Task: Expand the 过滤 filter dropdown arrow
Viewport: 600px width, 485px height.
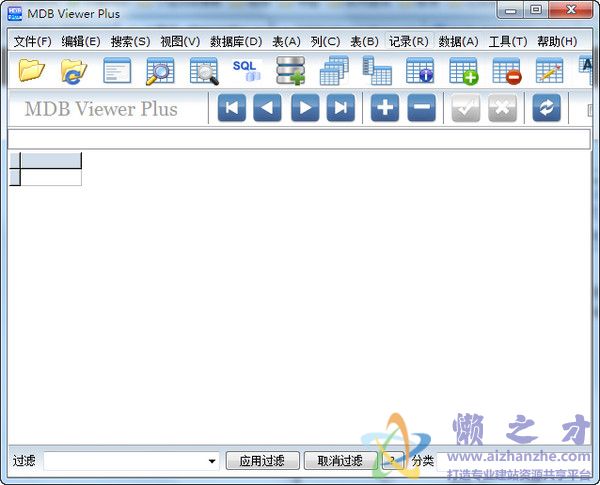Action: pos(212,461)
